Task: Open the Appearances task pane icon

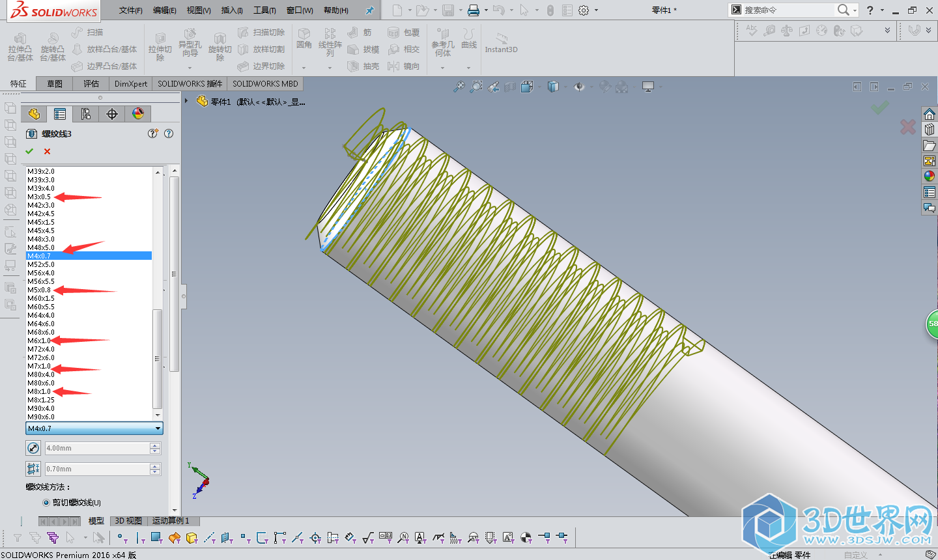Action: pos(930,176)
